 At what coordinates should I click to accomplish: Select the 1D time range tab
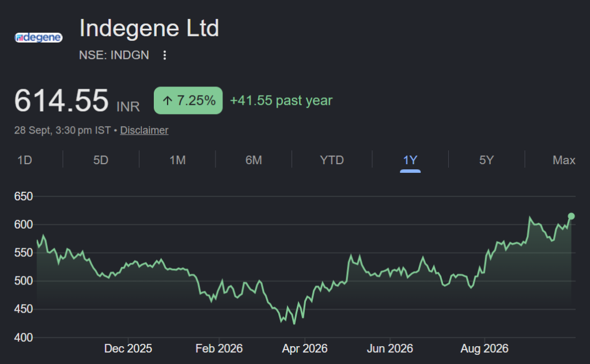pyautogui.click(x=25, y=160)
